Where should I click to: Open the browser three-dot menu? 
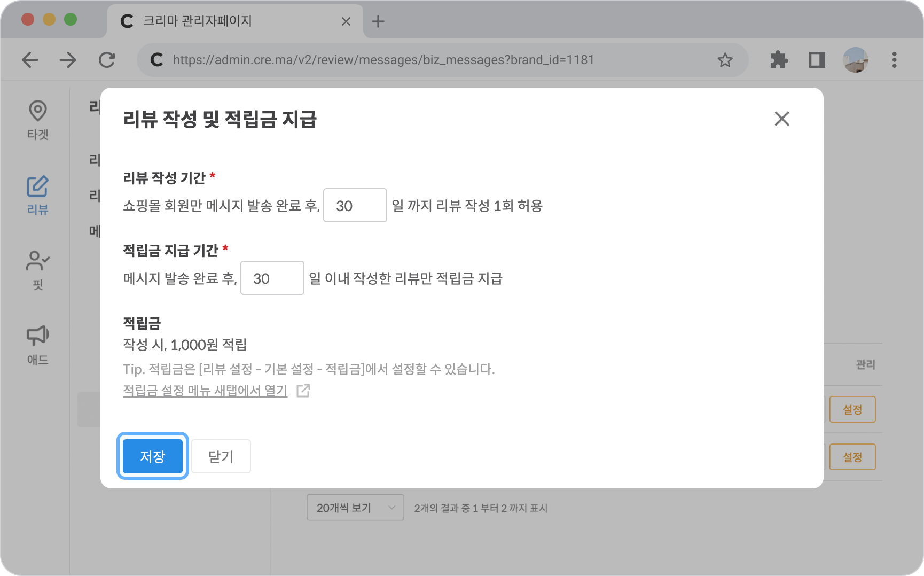pos(894,60)
